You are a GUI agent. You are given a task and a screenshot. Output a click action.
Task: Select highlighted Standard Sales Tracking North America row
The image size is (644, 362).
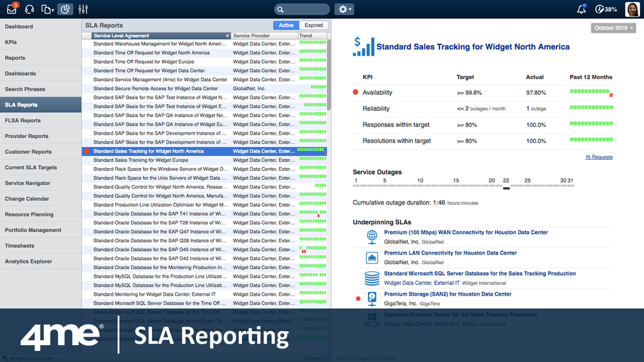click(x=204, y=151)
